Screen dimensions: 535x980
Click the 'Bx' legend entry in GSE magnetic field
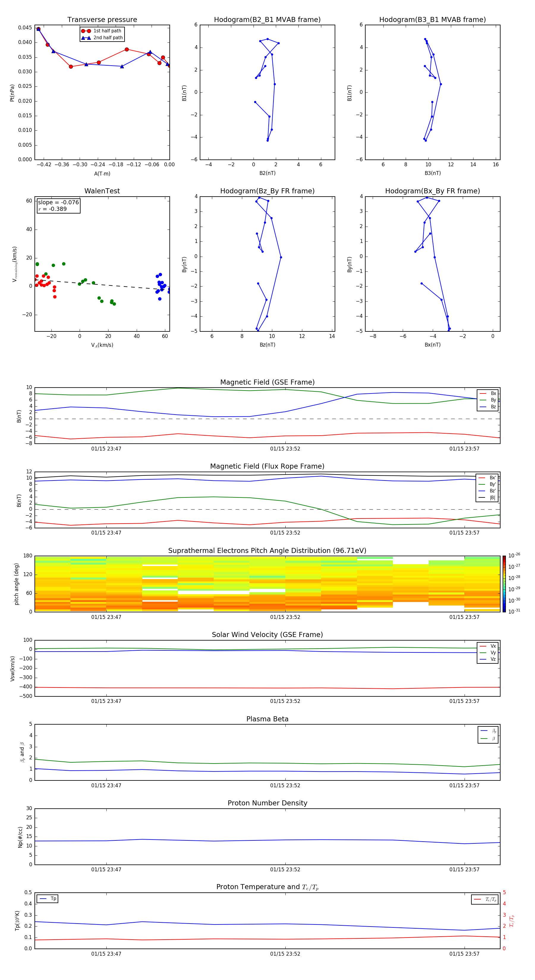[488, 393]
